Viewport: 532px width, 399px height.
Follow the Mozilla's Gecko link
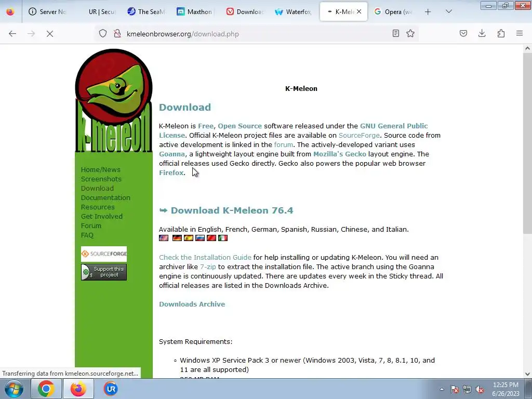(340, 154)
